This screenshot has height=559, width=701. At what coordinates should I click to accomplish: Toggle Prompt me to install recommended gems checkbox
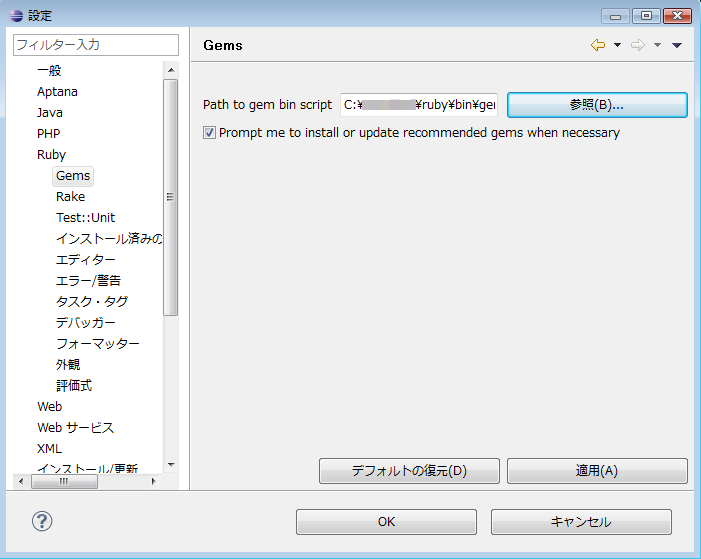(x=209, y=133)
